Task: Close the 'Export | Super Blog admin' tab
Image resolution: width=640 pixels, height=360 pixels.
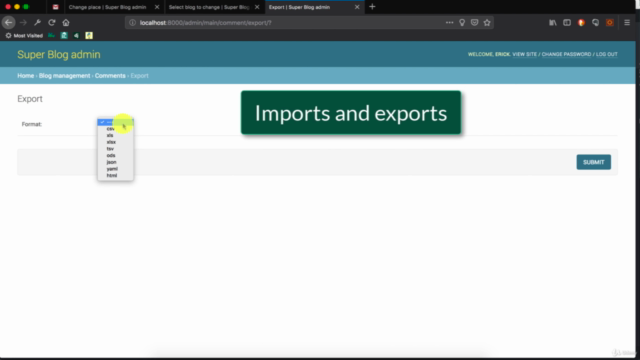Action: coord(357,7)
